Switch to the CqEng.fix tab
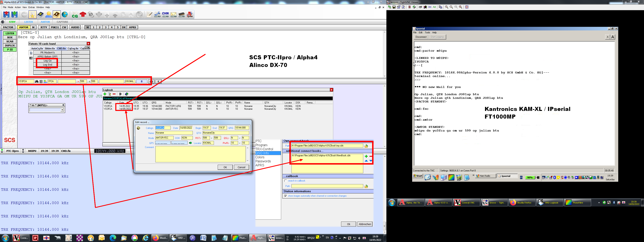This screenshot has width=644, height=242. tap(73, 49)
